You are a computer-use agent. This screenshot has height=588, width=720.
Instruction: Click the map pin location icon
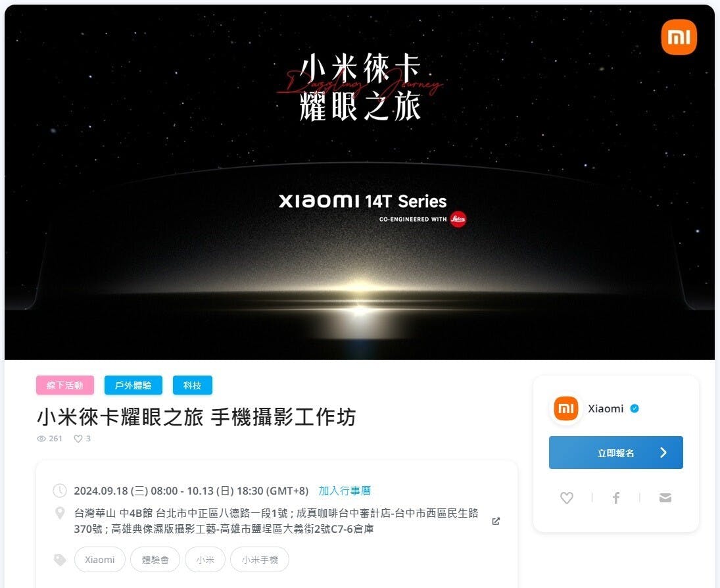[60, 513]
